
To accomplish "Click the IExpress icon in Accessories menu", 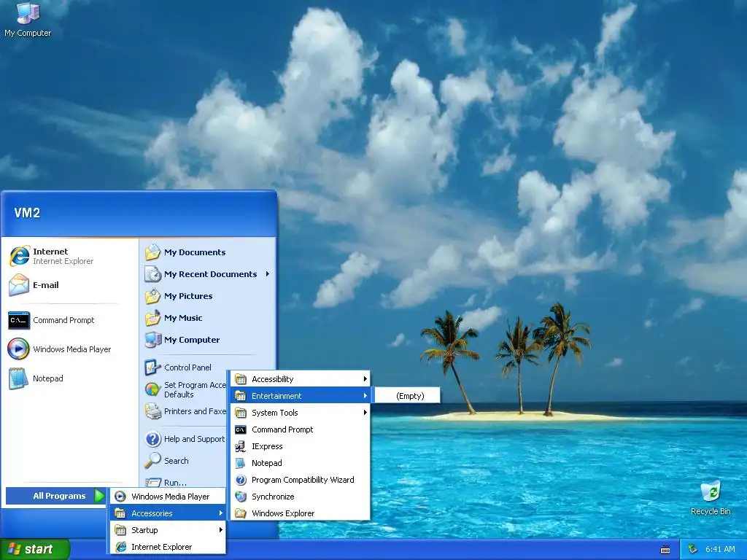I will [241, 446].
